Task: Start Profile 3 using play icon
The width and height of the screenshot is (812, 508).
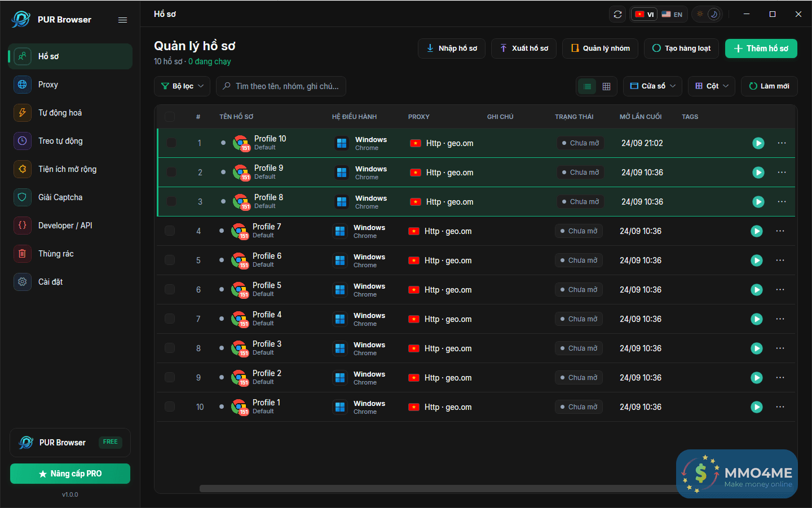Action: [757, 348]
